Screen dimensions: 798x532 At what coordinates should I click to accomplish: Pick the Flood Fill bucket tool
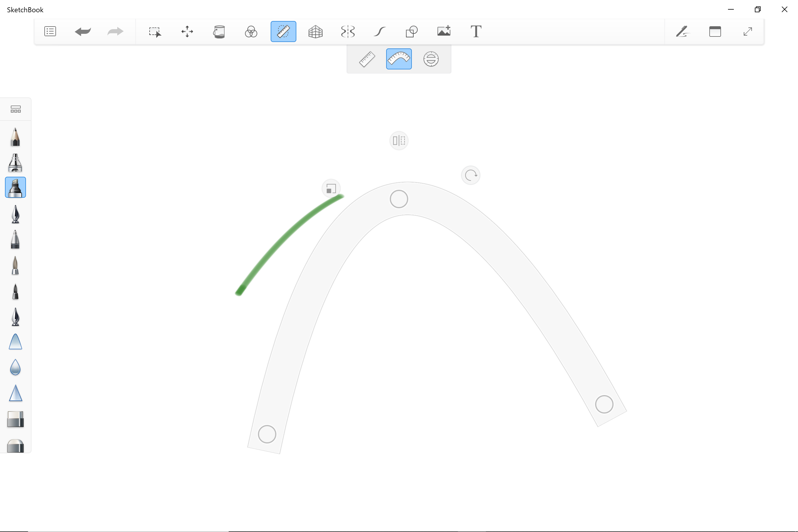pyautogui.click(x=219, y=32)
